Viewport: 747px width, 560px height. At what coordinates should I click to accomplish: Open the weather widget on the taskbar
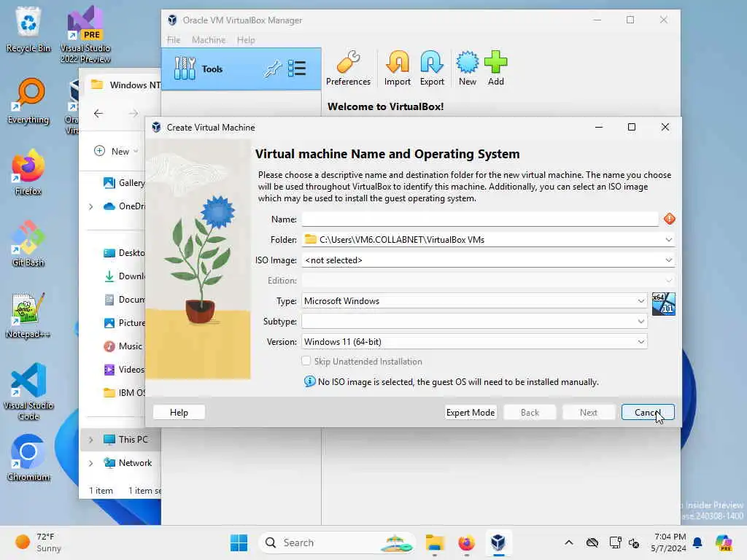[x=38, y=542]
